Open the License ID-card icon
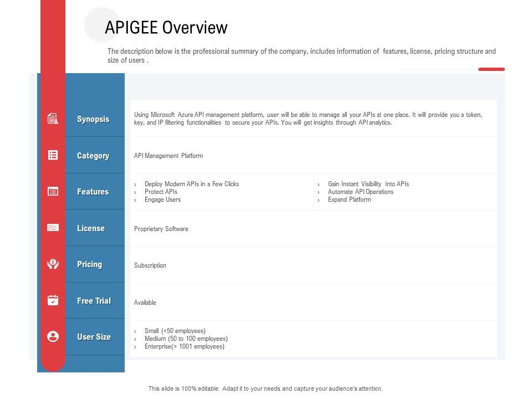 click(x=53, y=227)
